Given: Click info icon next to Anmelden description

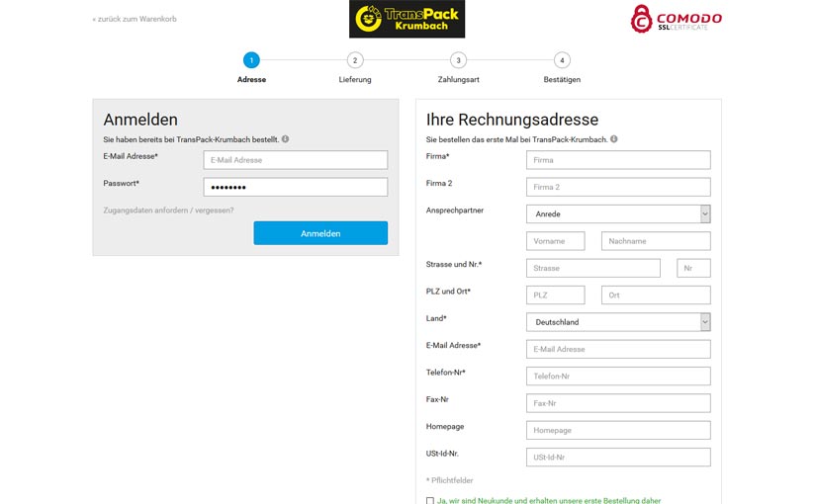Looking at the screenshot, I should (x=285, y=139).
